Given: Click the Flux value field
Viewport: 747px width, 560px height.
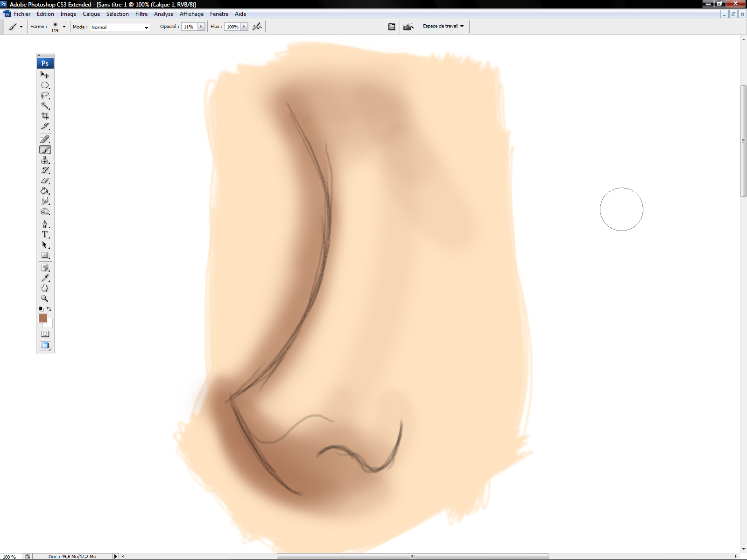Looking at the screenshot, I should click(233, 27).
